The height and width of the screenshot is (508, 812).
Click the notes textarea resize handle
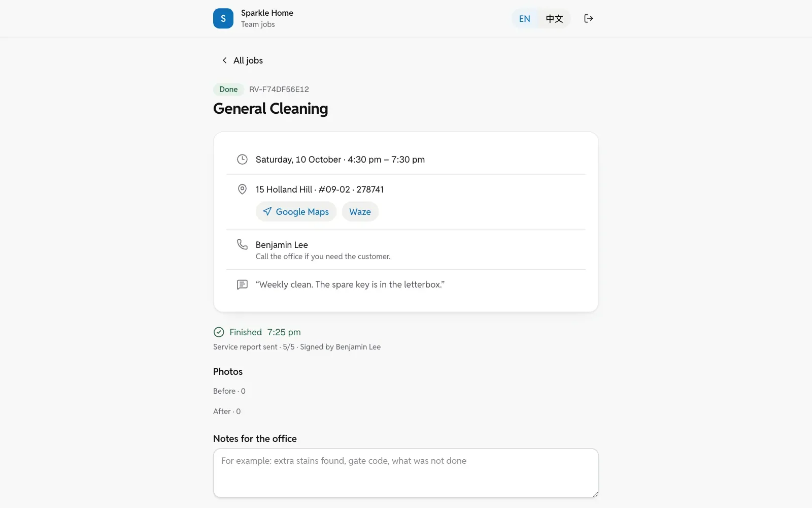click(x=595, y=494)
